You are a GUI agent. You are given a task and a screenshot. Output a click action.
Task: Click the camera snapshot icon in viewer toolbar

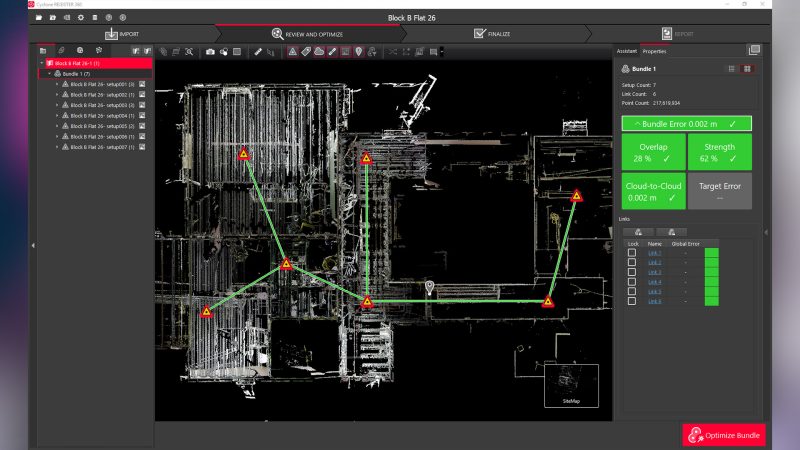click(211, 50)
